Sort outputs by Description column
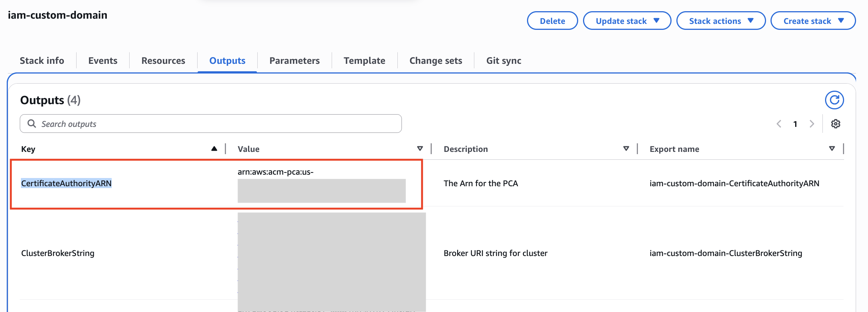Viewport: 868px width, 312px height. [626, 149]
